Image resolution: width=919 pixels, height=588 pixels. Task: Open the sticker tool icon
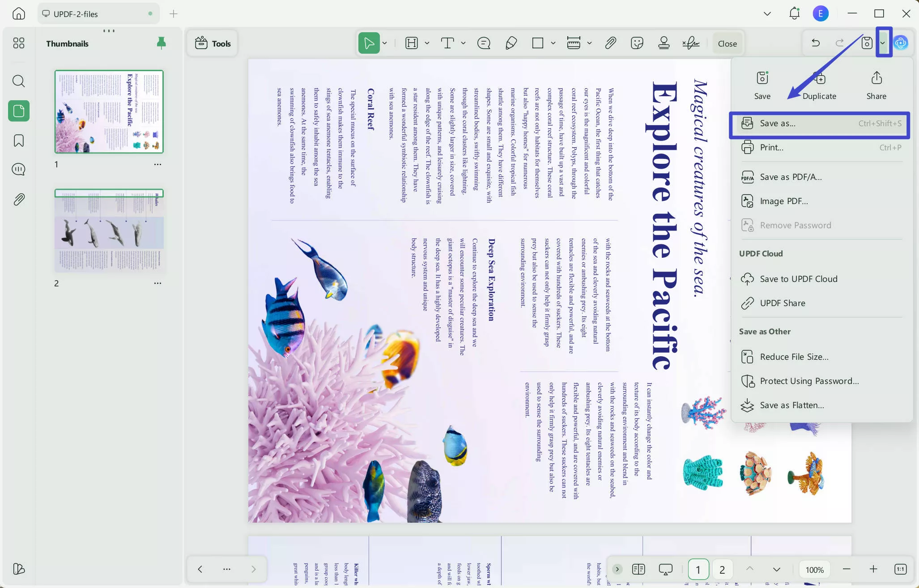637,43
